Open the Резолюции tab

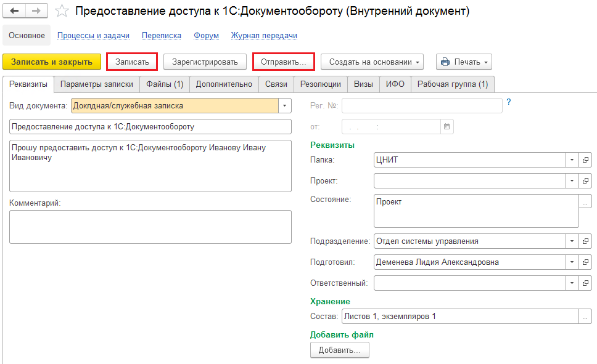[321, 84]
